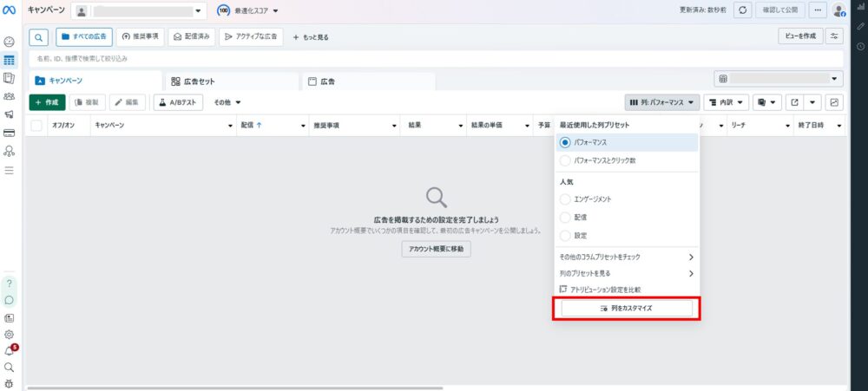This screenshot has width=868, height=391.
Task: Check the select-all checkbox in table header
Action: click(x=36, y=126)
